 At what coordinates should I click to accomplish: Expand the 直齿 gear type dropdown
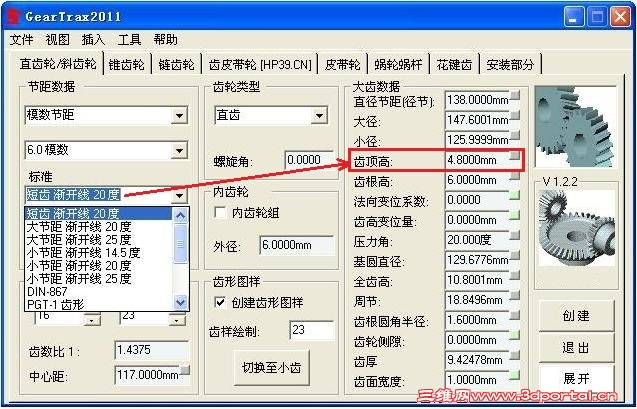(x=319, y=116)
